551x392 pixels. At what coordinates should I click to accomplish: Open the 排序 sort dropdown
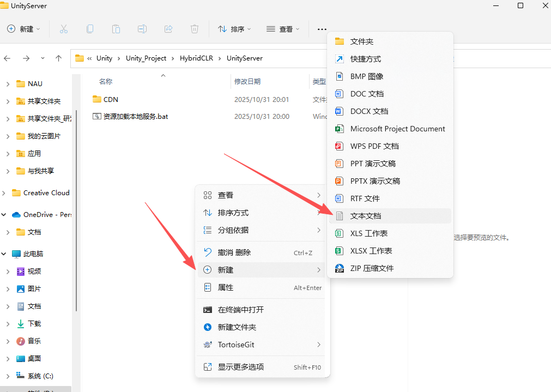pyautogui.click(x=234, y=29)
